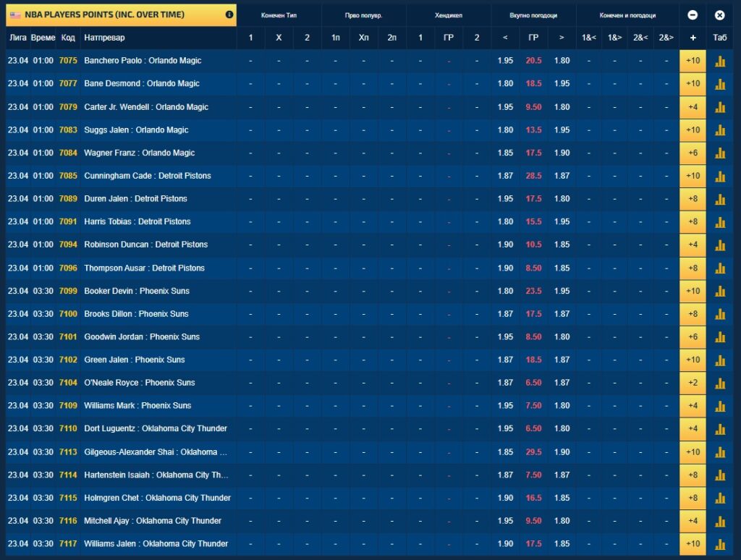This screenshot has height=560, width=741.
Task: Click the info icon in NBA Players Points header
Action: coord(229,14)
